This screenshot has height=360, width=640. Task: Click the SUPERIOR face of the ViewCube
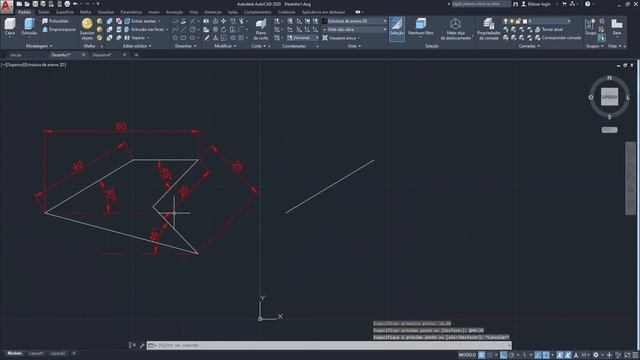point(609,97)
